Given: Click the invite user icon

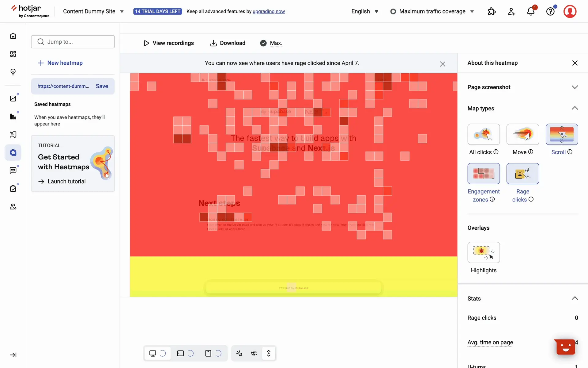Looking at the screenshot, I should [511, 11].
